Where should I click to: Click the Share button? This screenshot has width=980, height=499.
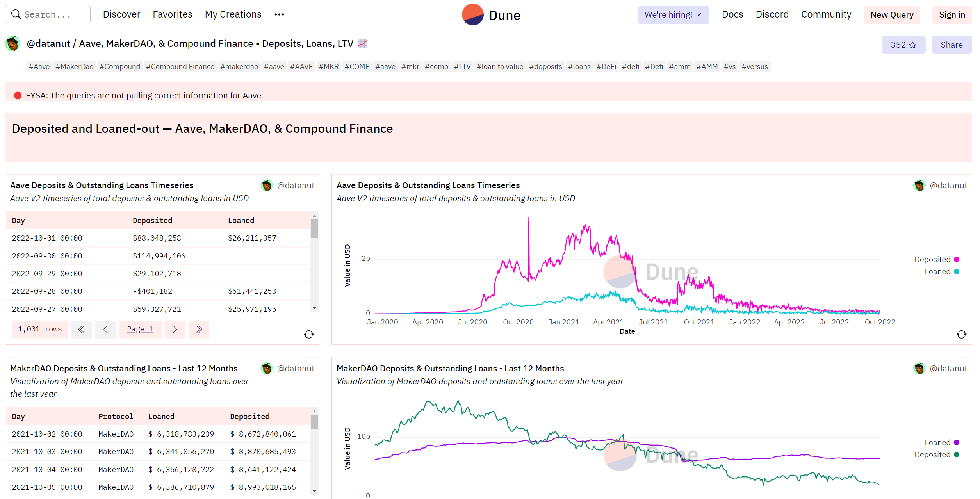[x=951, y=45]
